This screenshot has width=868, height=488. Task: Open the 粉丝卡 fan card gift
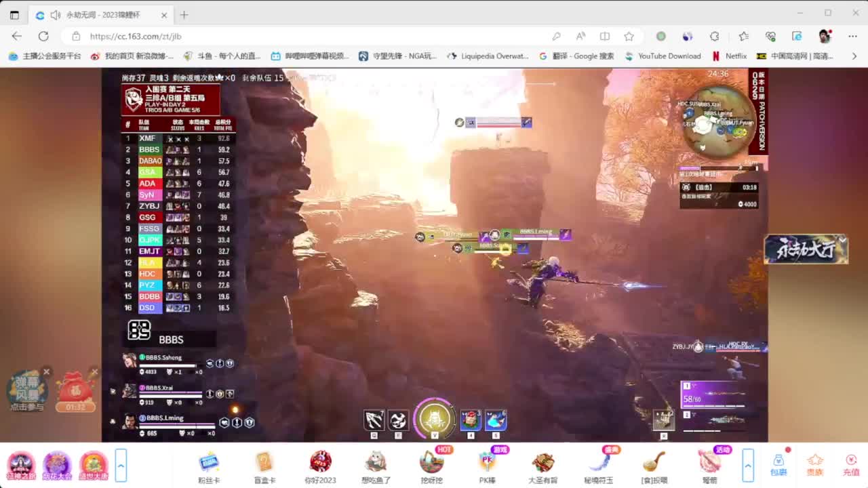click(209, 467)
